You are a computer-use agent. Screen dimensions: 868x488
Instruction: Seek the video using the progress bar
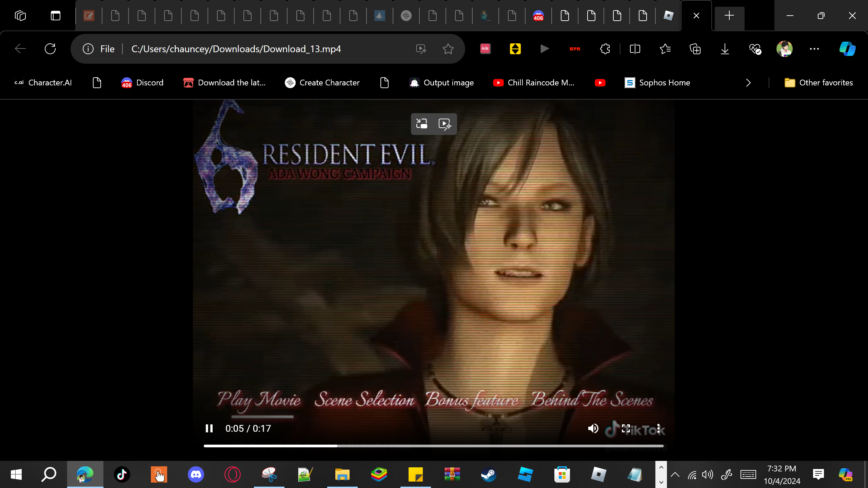433,446
